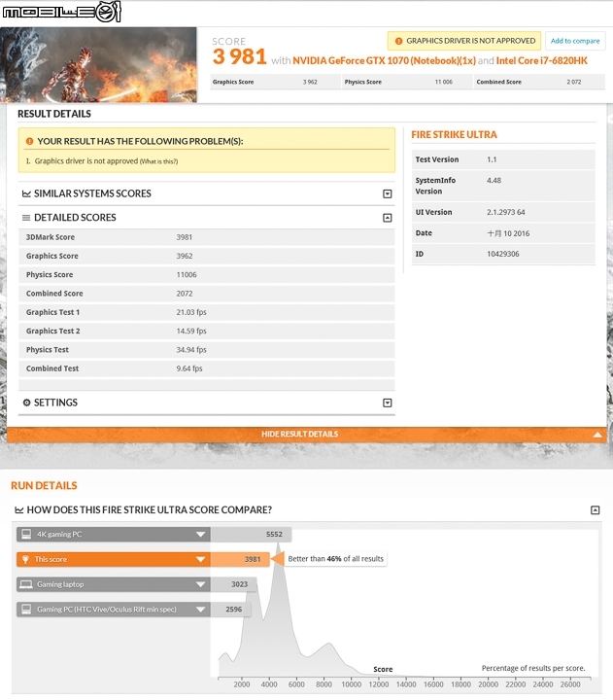
Task: Click the Run Details heading
Action: point(44,486)
